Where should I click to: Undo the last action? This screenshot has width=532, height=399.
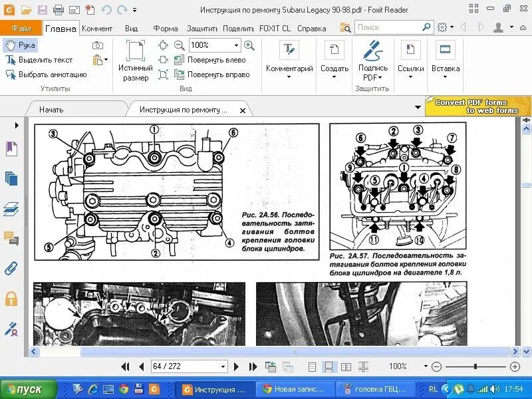coord(106,10)
